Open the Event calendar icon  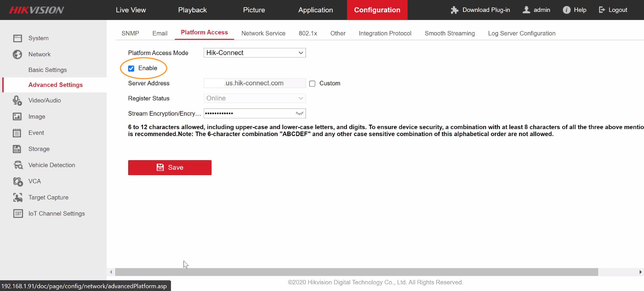[18, 133]
